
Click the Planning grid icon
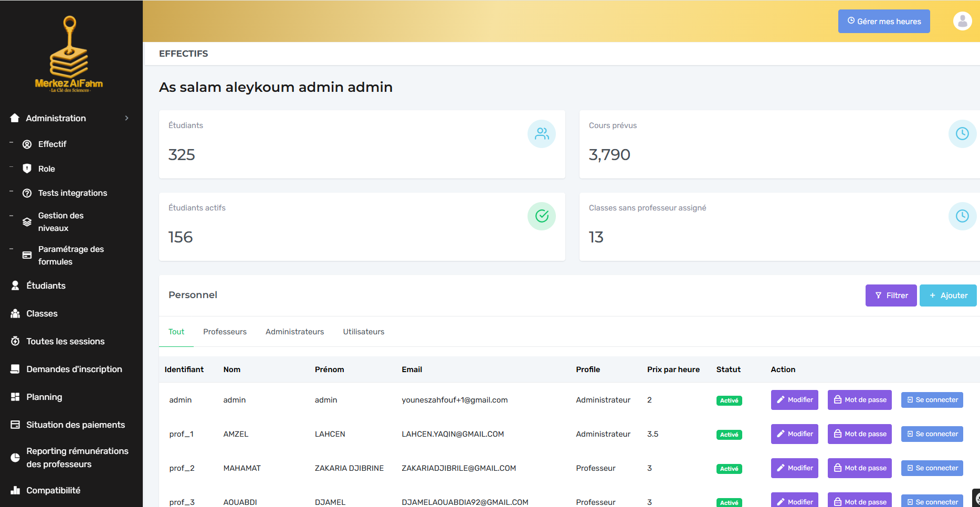pyautogui.click(x=15, y=397)
